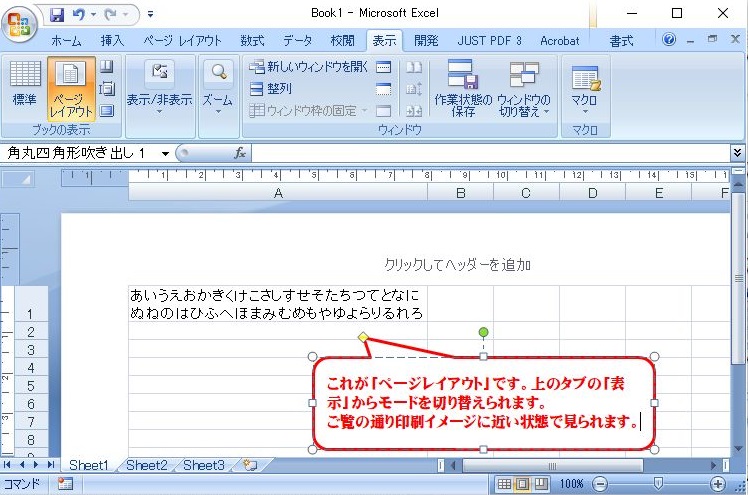This screenshot has height=495, width=748.
Task: Open the 数式 tab
Action: [252, 41]
